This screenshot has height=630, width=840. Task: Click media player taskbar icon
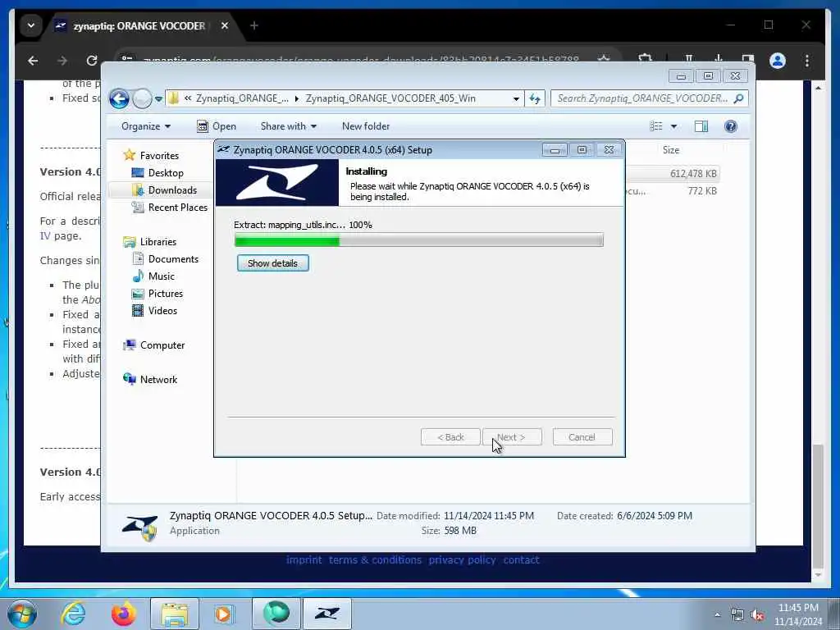[224, 614]
